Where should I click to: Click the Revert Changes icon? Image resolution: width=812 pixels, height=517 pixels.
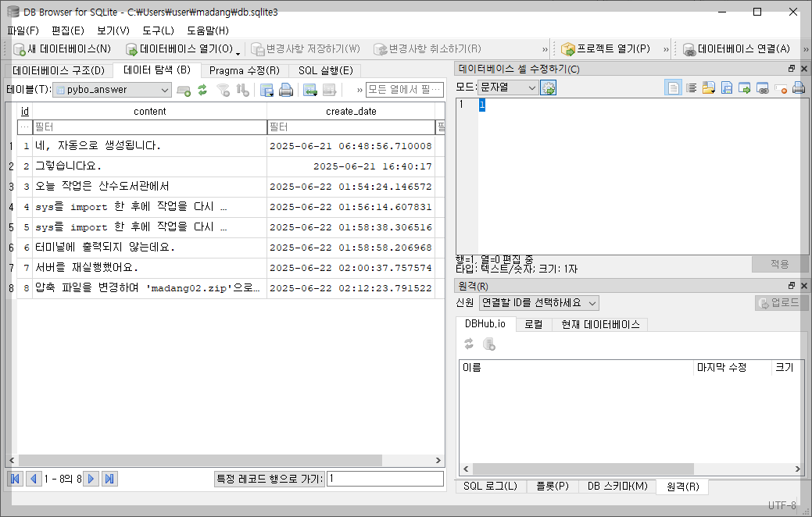(381, 49)
